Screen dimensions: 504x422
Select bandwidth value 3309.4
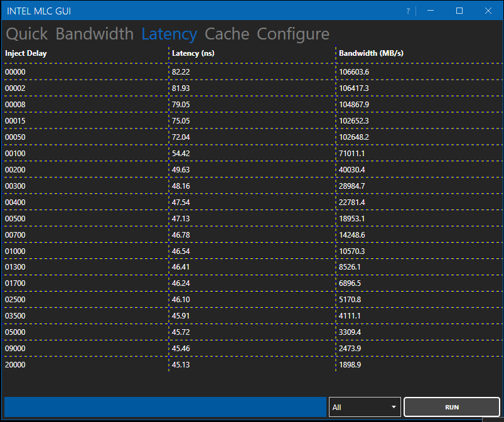point(350,332)
